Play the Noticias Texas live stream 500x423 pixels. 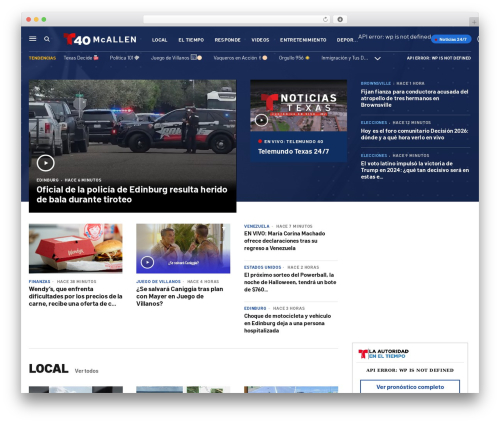click(x=261, y=120)
